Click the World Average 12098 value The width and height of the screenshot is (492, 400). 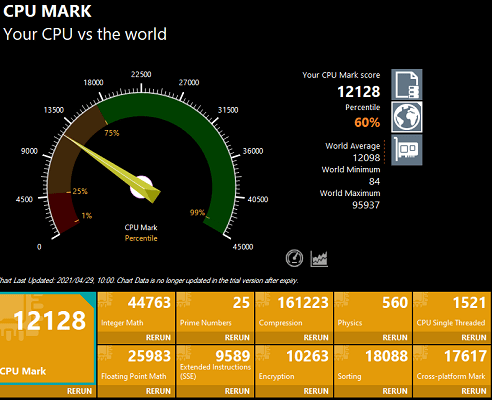[366, 158]
